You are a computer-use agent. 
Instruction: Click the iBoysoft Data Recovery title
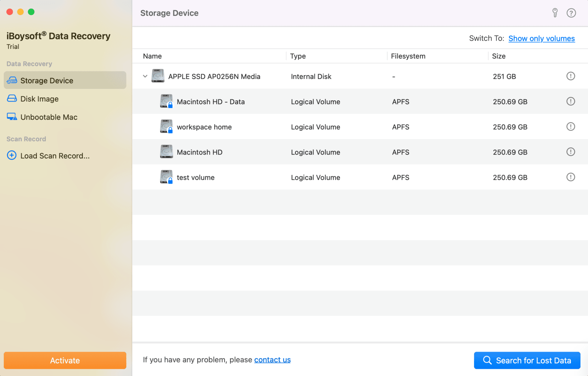click(x=58, y=36)
